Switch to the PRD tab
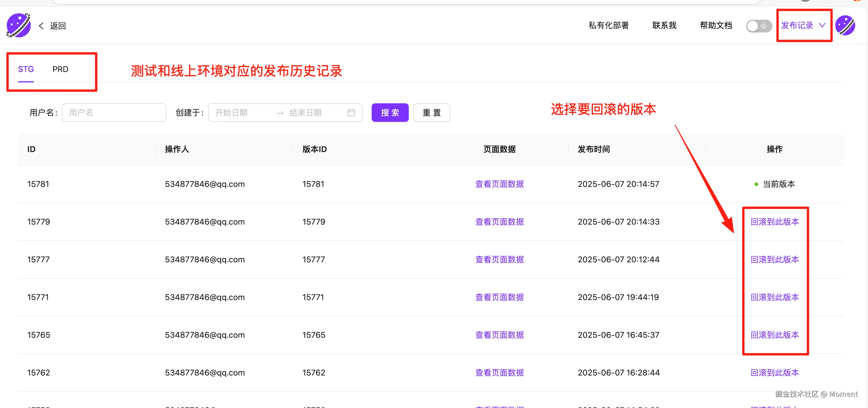Image resolution: width=868 pixels, height=408 pixels. (60, 69)
